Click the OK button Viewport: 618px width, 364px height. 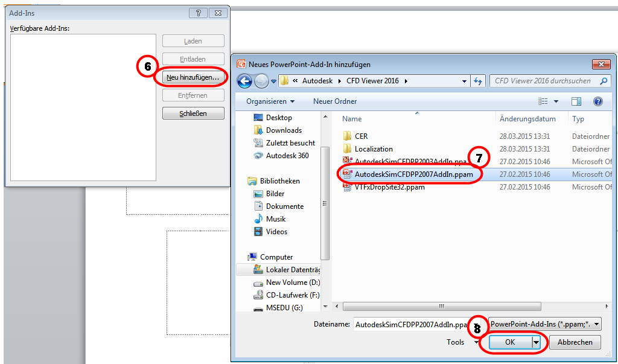(510, 342)
